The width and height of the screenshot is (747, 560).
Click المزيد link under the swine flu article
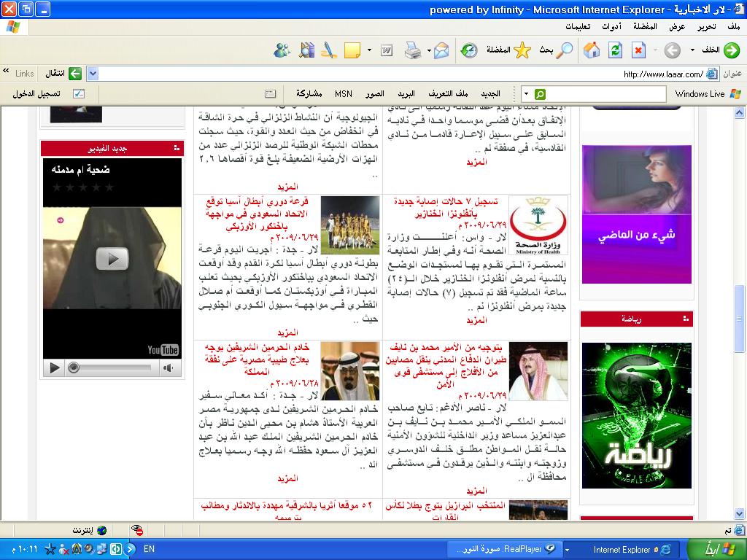[x=476, y=321]
